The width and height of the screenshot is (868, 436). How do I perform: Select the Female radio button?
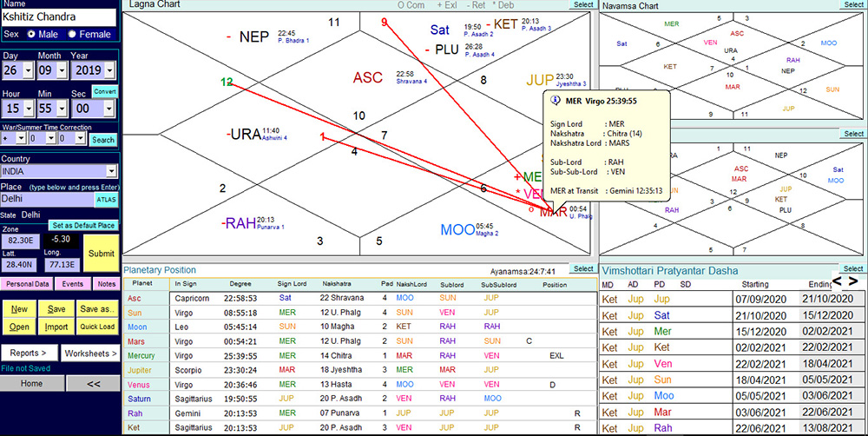click(x=74, y=34)
